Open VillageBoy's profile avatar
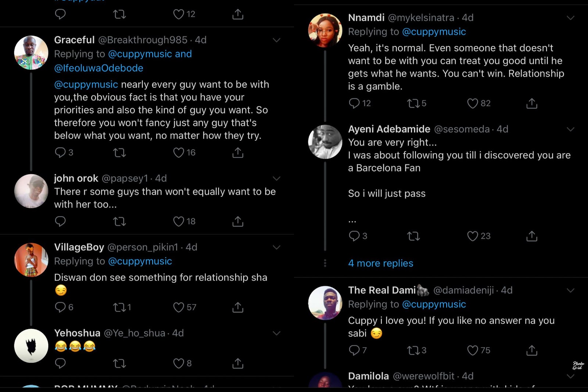Screen dimensions: 588x392 click(31, 260)
